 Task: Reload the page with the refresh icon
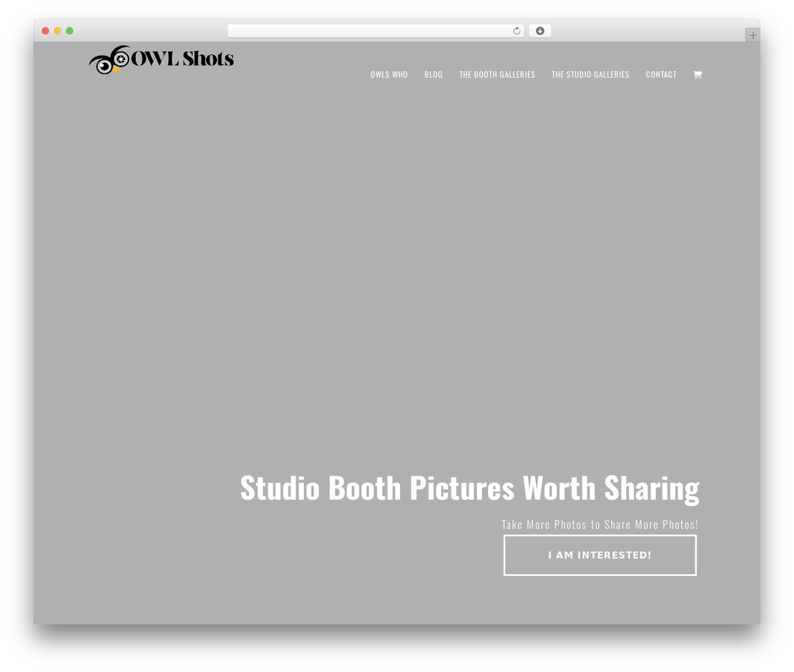[516, 31]
